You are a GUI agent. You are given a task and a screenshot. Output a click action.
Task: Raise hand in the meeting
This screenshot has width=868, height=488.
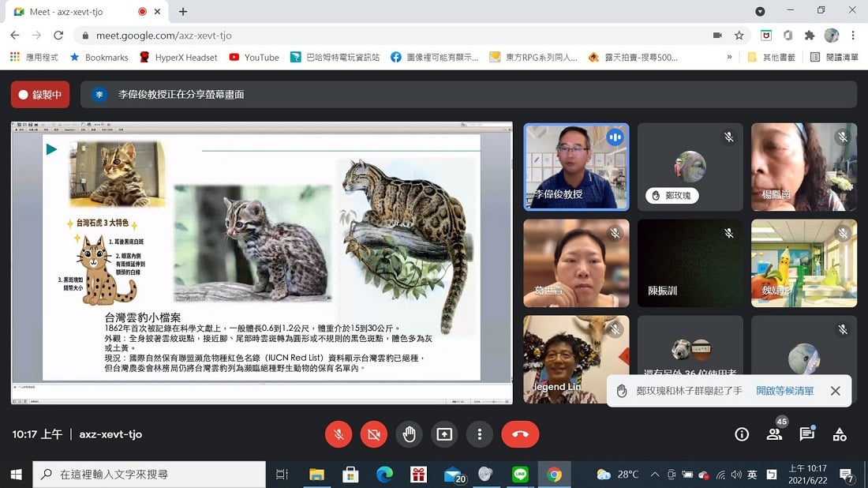pyautogui.click(x=409, y=434)
